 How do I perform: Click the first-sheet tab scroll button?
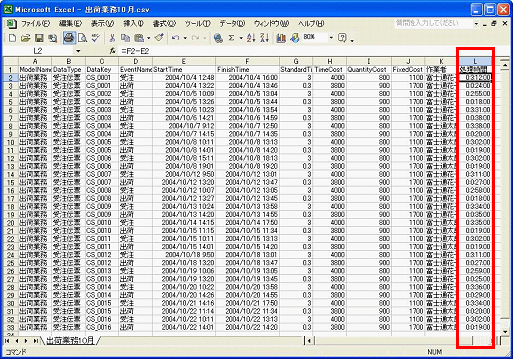7,341
